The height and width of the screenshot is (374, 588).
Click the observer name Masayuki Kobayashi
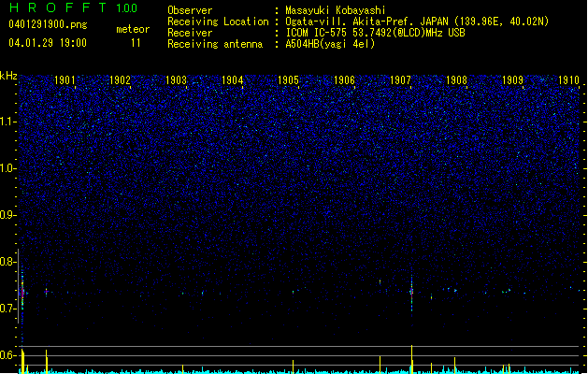coord(336,10)
